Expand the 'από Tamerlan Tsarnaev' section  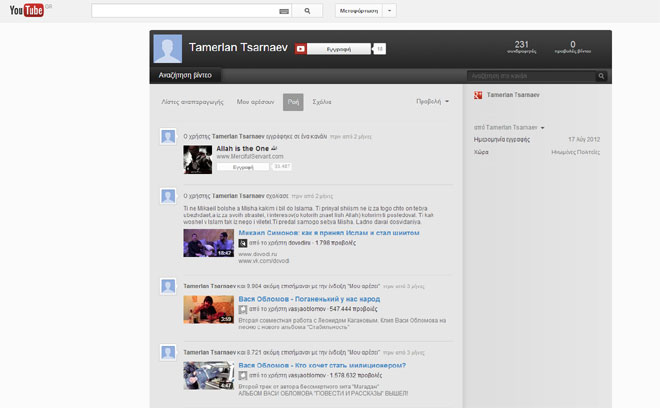[509, 128]
